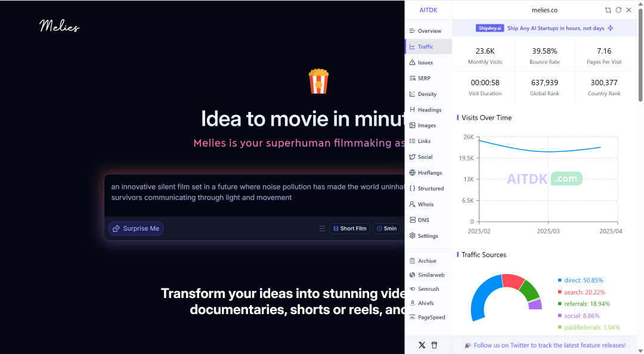Click the Structured data braces icon
Image resolution: width=644 pixels, height=354 pixels.
[x=413, y=188]
